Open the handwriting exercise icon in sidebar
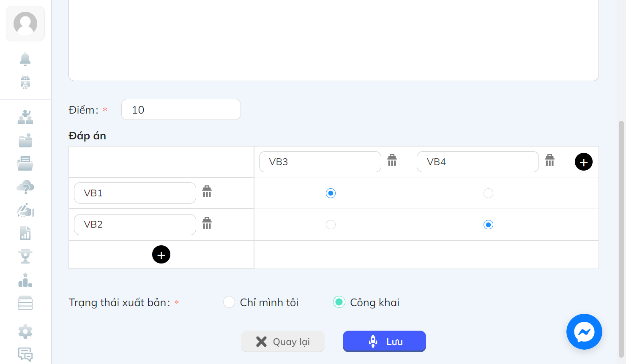626x364 pixels. point(25,210)
